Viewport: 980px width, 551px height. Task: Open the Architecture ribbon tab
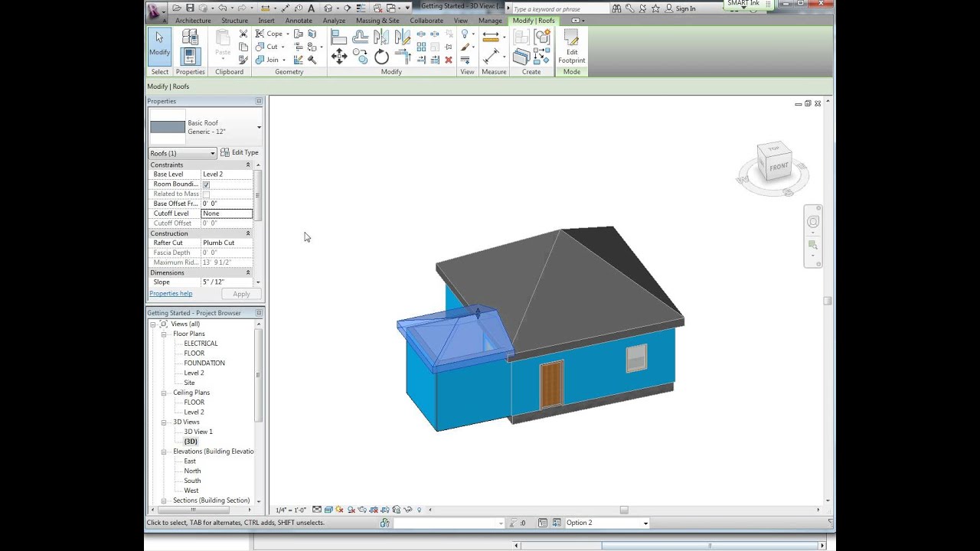(193, 21)
